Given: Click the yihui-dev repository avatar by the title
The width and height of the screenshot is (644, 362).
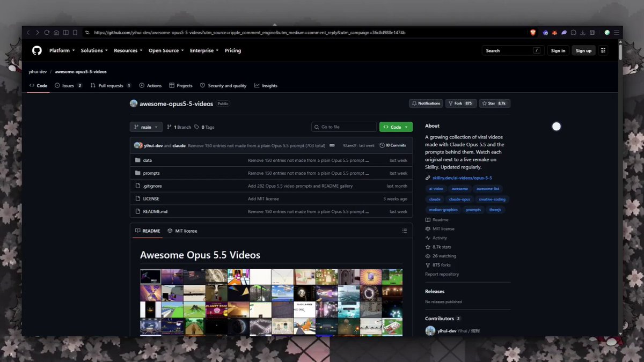Looking at the screenshot, I should 134,104.
